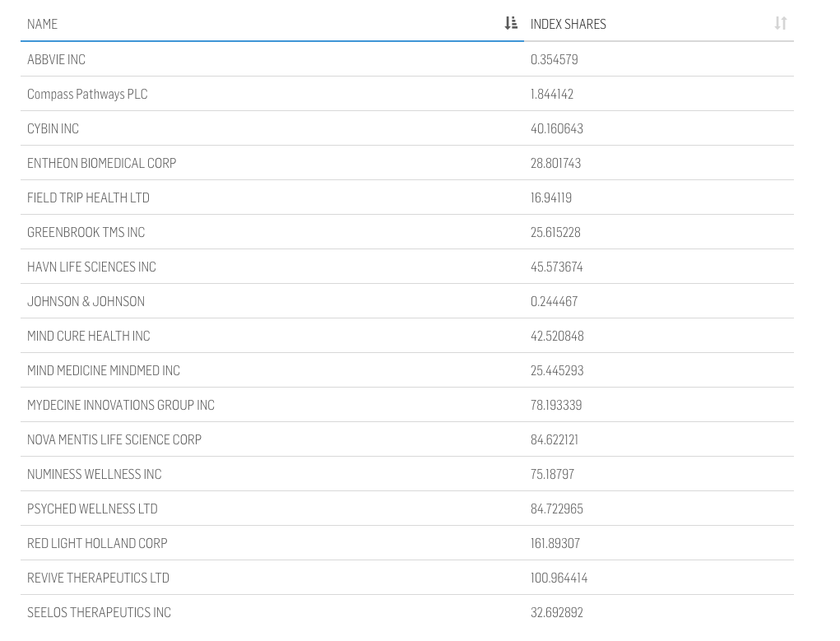The image size is (840, 641).
Task: Click index shares value 45.573674
Action: [x=557, y=267]
